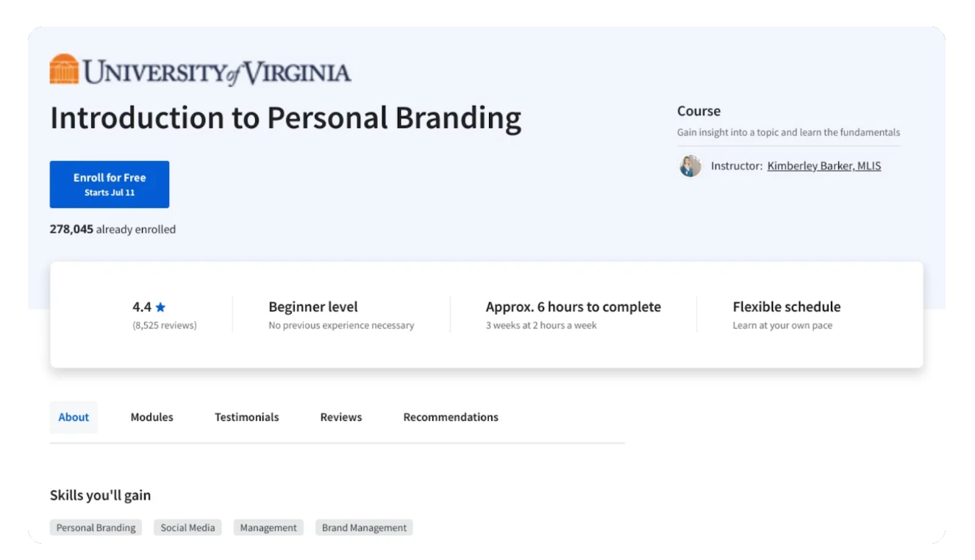Click the 4.4 rating value
The image size is (975, 560).
(141, 306)
